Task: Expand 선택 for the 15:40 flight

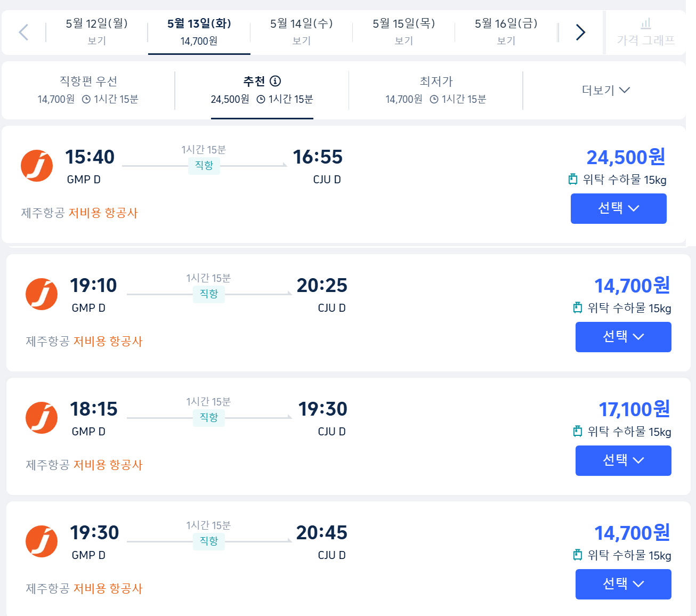Action: click(x=618, y=208)
